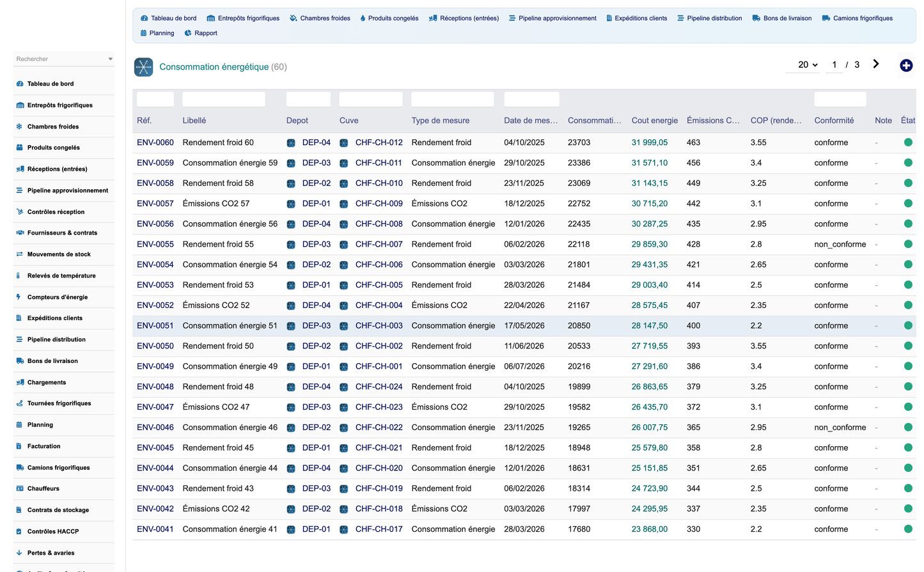The width and height of the screenshot is (924, 572).
Task: Click the Facturation sidebar icon
Action: pos(19,446)
